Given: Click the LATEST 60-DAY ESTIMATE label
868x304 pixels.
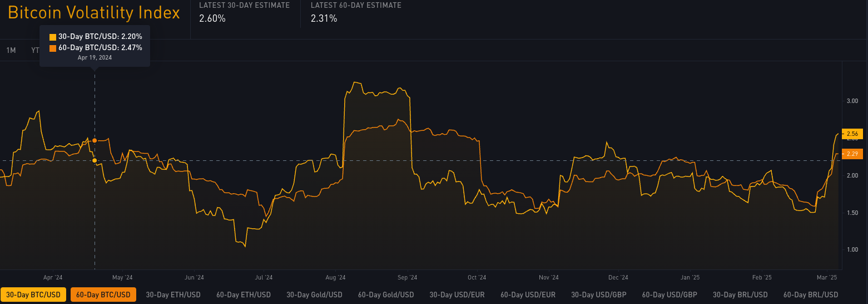Looking at the screenshot, I should [356, 6].
